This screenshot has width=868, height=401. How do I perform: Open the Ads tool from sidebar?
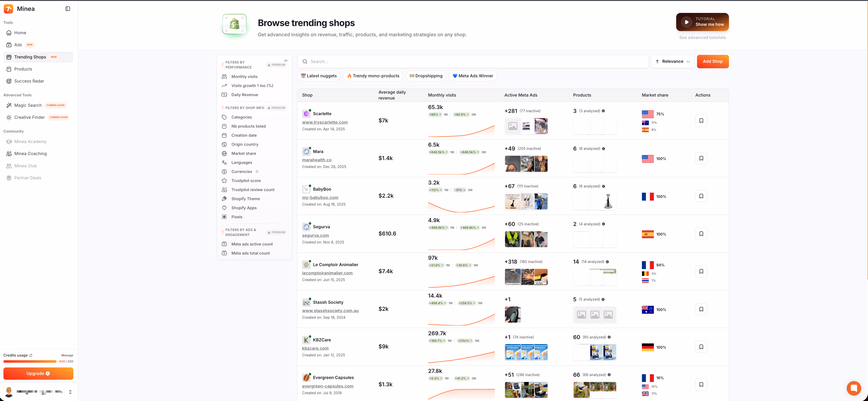[x=18, y=44]
